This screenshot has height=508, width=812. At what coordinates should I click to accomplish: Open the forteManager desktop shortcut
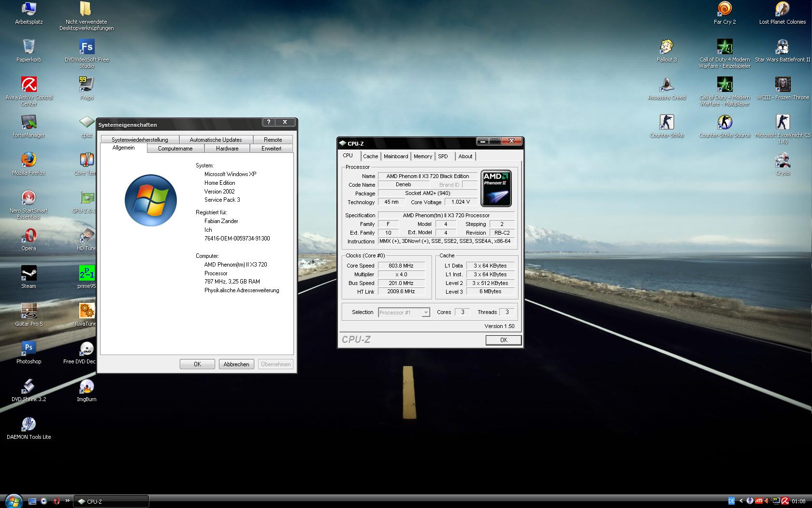[29, 126]
